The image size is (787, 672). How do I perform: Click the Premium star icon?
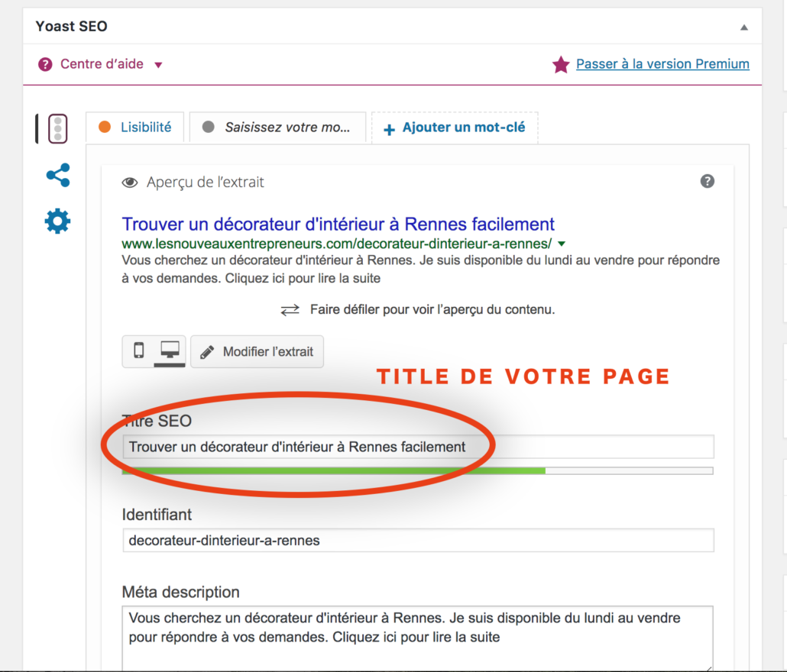tap(561, 64)
